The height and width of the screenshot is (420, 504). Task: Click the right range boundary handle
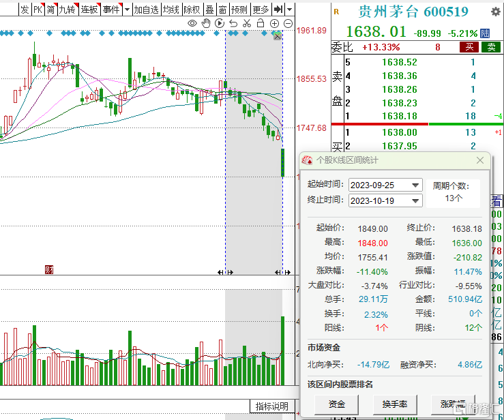point(282,272)
